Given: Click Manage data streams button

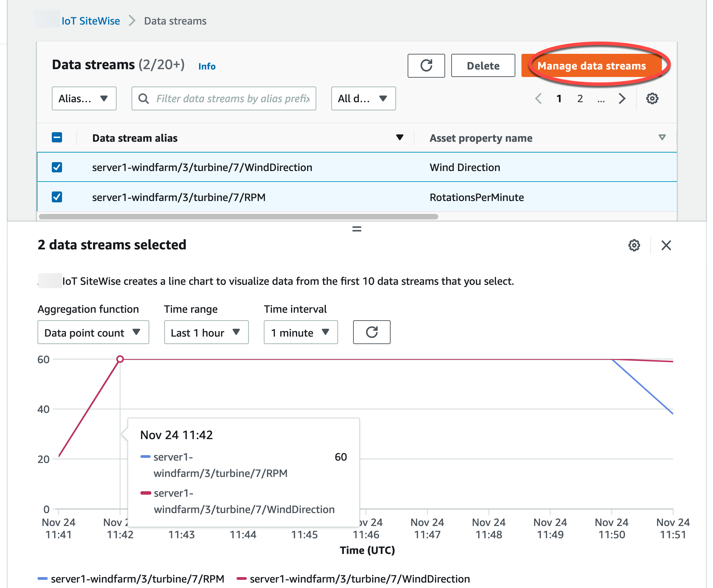Looking at the screenshot, I should (x=591, y=66).
